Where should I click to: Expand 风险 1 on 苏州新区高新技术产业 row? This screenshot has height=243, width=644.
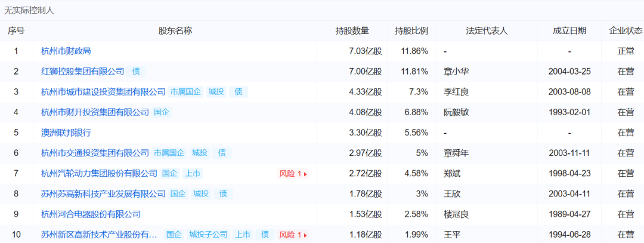(x=293, y=235)
